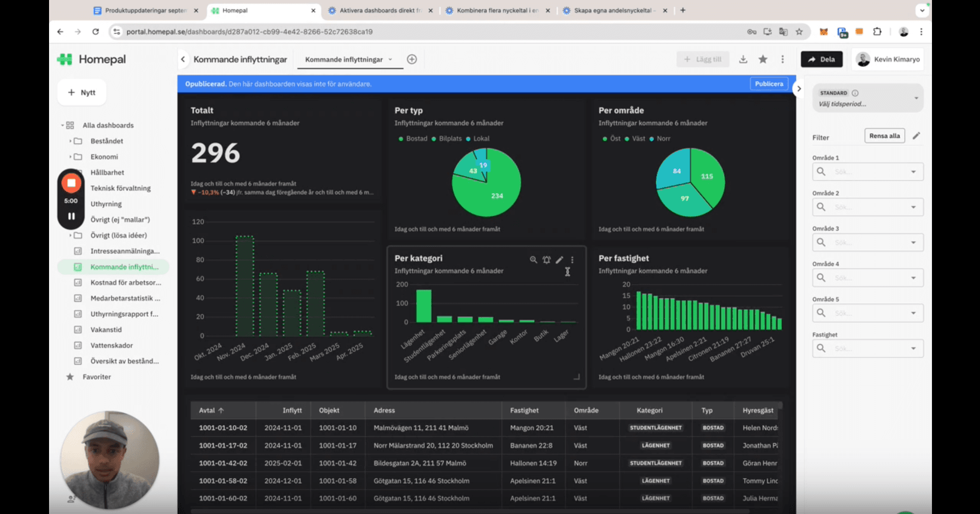Sort table by the Avtal column header
This screenshot has width=980, height=514.
[x=211, y=410]
